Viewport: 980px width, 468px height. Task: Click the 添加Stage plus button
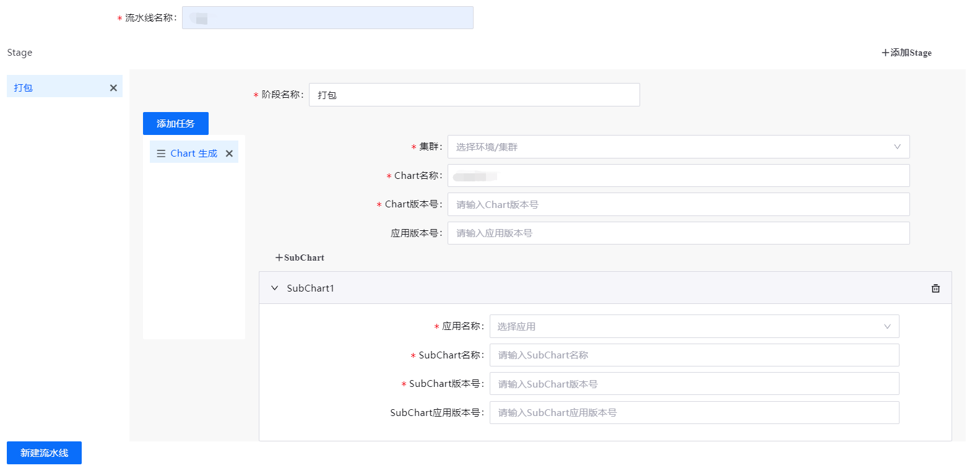pyautogui.click(x=906, y=53)
